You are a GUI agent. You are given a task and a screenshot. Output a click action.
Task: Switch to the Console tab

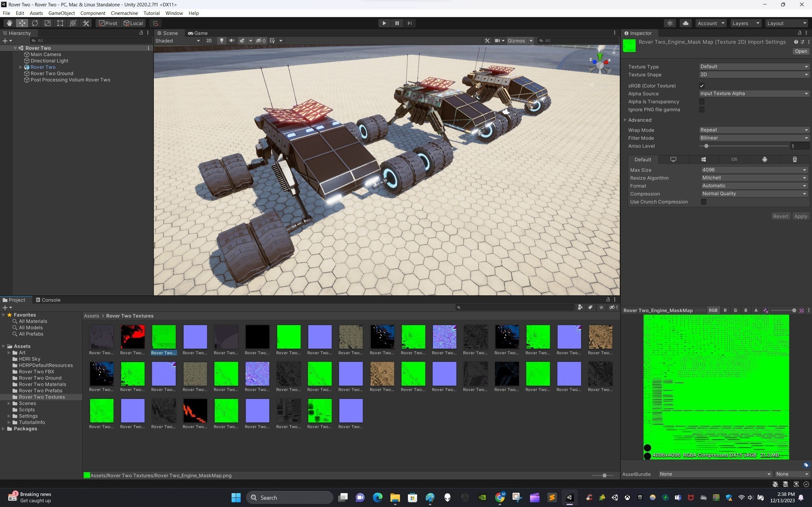coord(48,300)
